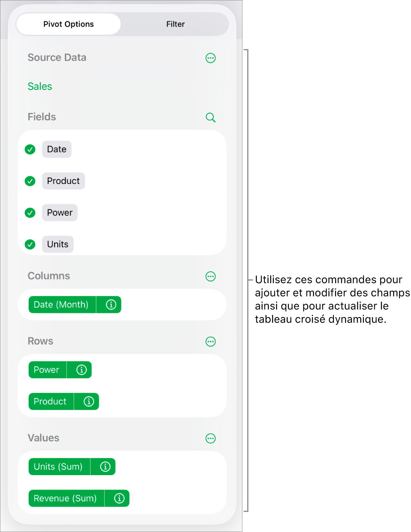Open the Source Data more options icon
This screenshot has width=411, height=532.
pos(211,58)
